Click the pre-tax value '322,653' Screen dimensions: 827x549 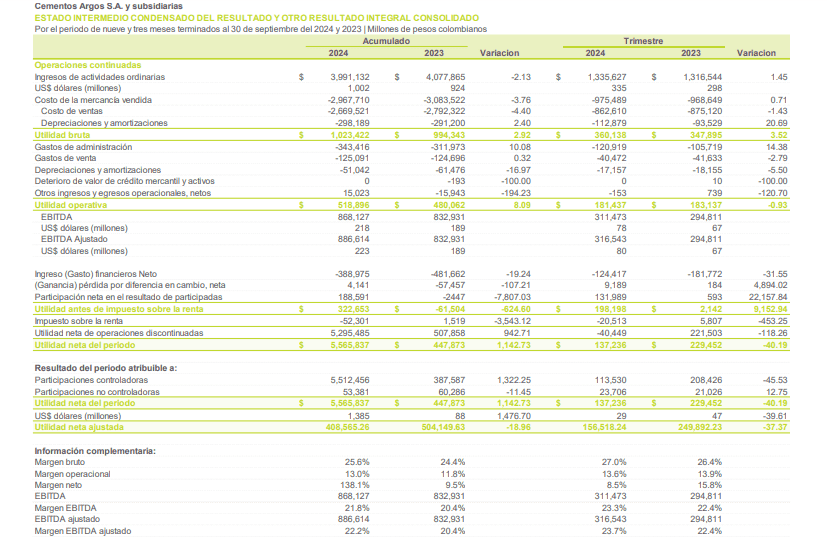[x=353, y=310]
